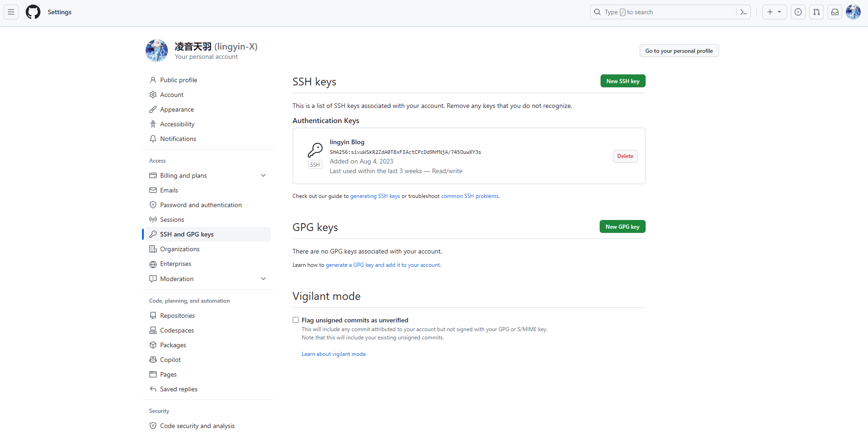Open the Copilot settings page

170,360
